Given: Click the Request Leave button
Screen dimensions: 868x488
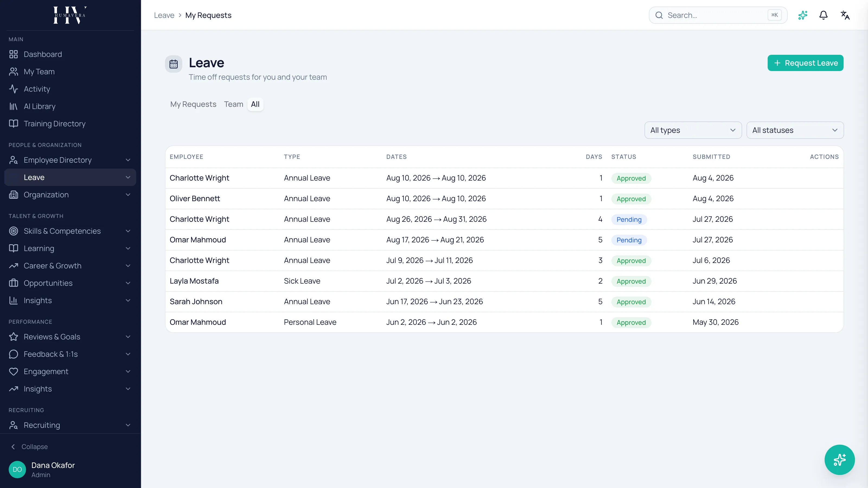Looking at the screenshot, I should (805, 63).
